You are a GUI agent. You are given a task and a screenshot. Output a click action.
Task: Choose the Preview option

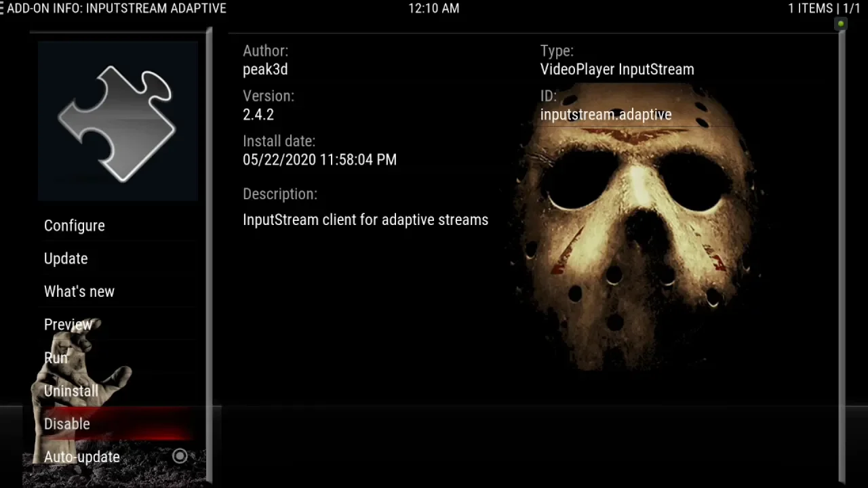68,325
